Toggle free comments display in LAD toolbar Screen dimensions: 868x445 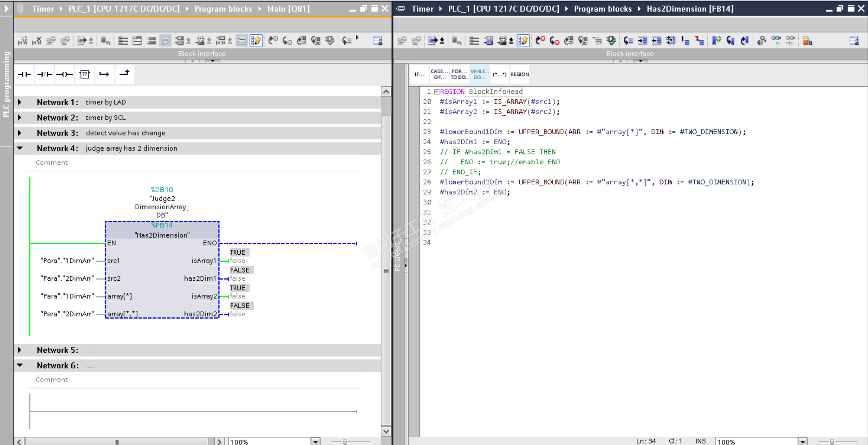tap(165, 41)
